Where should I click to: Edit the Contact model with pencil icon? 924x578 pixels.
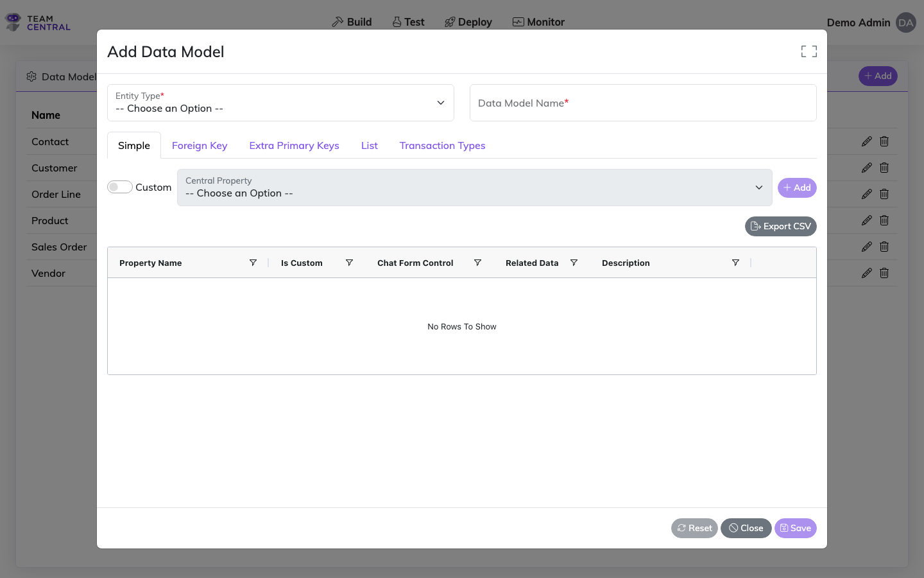(866, 141)
